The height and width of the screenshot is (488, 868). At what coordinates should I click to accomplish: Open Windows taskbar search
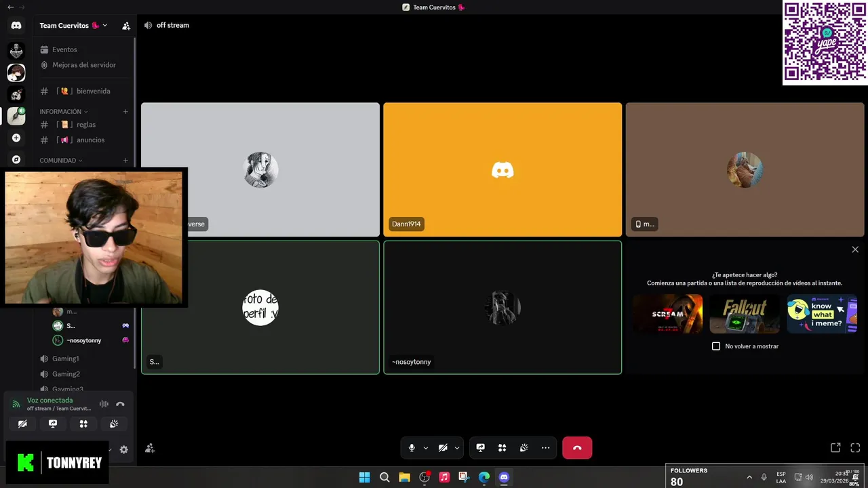pyautogui.click(x=384, y=477)
